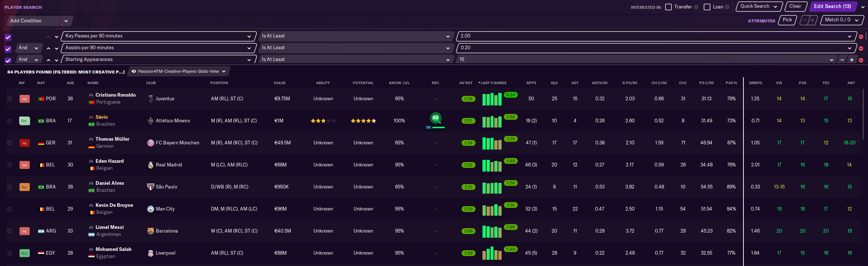
Task: Click Cristiano Ronaldo's last 5 games bar chart
Action: point(492,99)
